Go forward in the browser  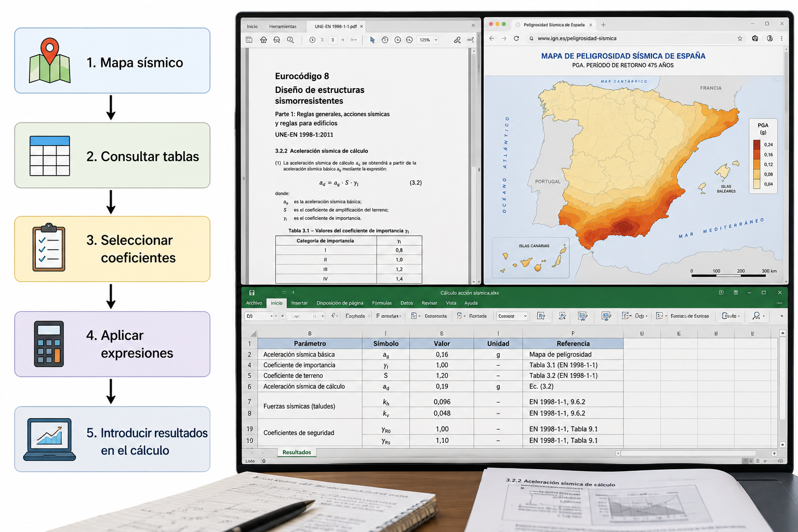(504, 38)
